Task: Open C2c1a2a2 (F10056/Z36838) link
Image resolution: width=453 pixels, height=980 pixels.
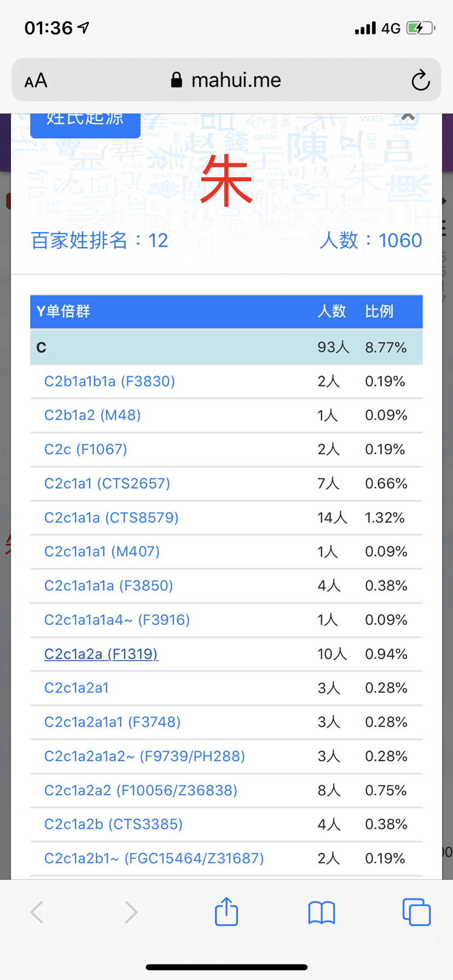Action: (x=141, y=790)
